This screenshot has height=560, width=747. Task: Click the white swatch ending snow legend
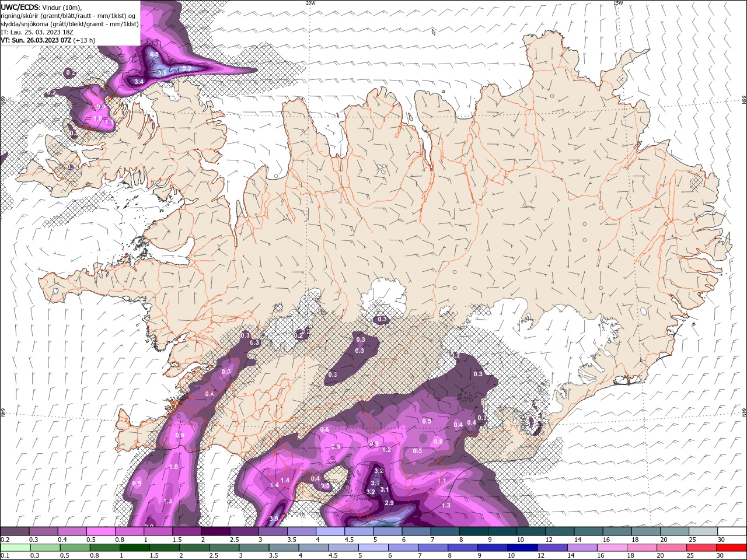click(x=732, y=531)
